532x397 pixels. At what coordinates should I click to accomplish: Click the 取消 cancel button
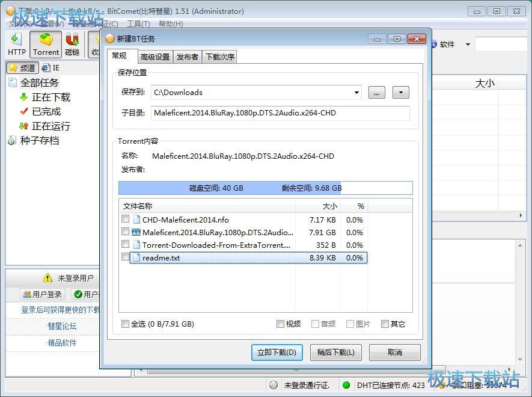[x=394, y=352]
